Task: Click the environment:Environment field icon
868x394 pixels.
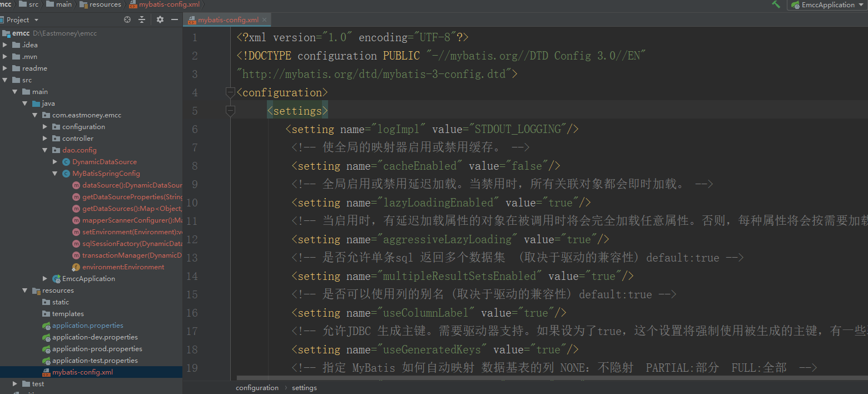Action: (76, 267)
